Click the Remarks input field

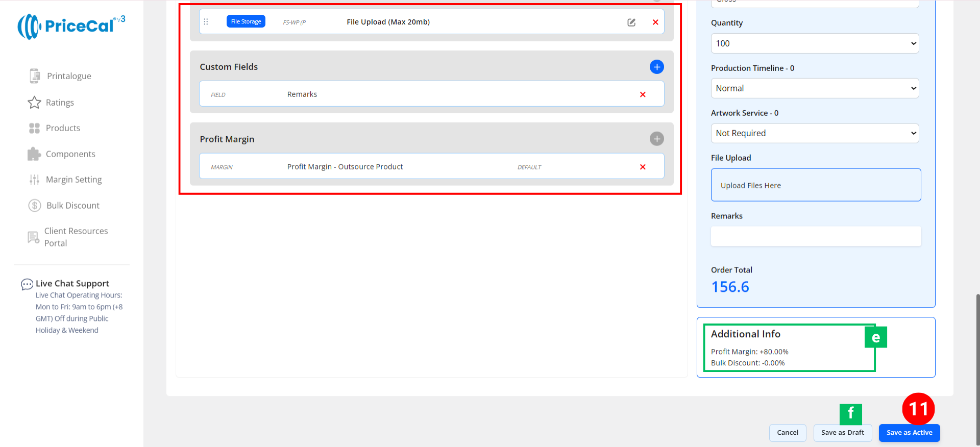(816, 236)
